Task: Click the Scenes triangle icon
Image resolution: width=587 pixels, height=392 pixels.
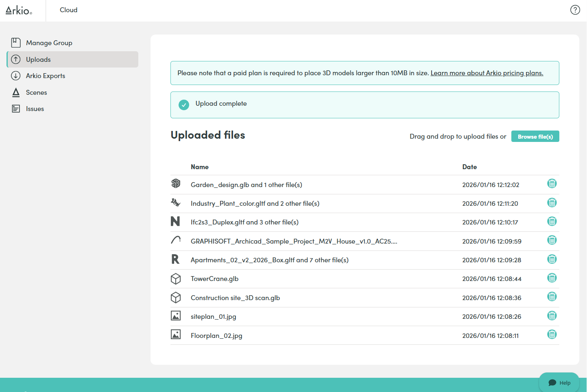Action: [x=16, y=92]
